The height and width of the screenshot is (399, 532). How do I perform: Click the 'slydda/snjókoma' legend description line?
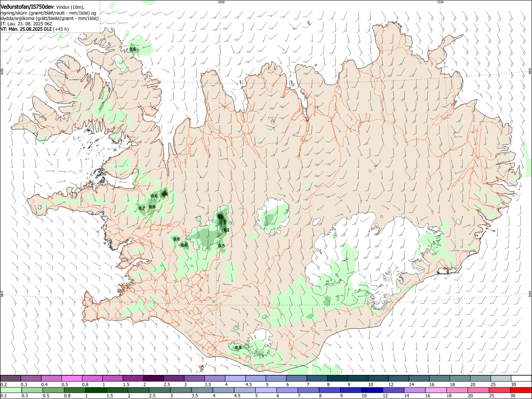[50, 18]
